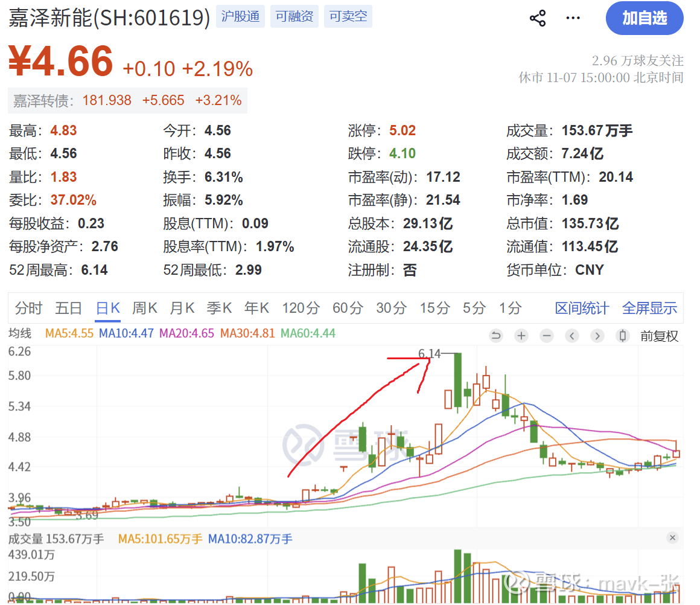
Task: Click the 委比 value 37.02%
Action: (x=73, y=200)
